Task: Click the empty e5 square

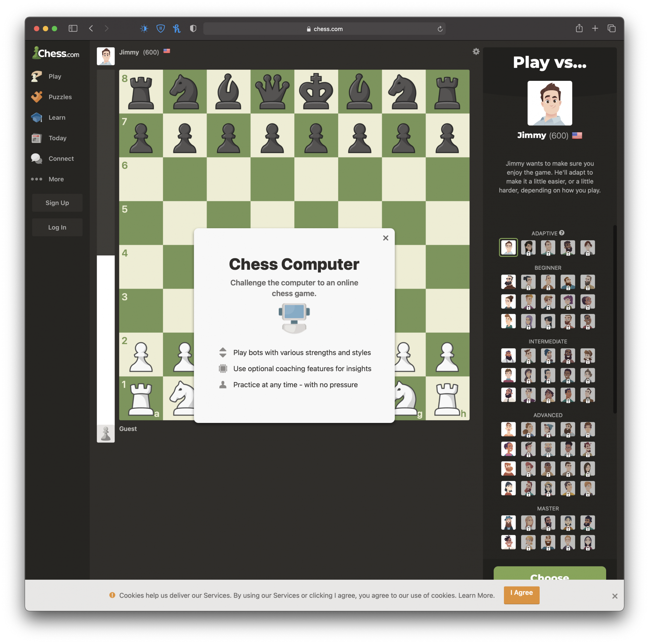Action: (316, 214)
